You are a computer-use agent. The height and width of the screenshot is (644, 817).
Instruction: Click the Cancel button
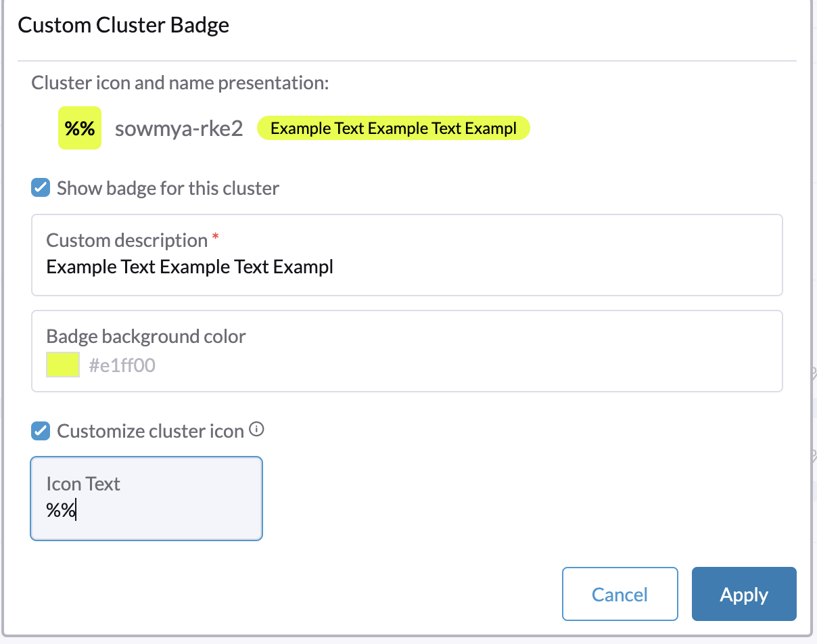[x=620, y=594]
